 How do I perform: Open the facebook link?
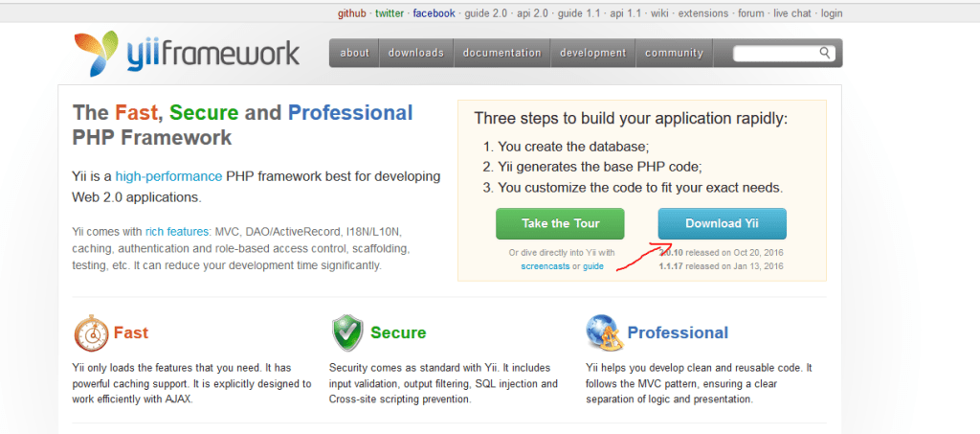434,13
